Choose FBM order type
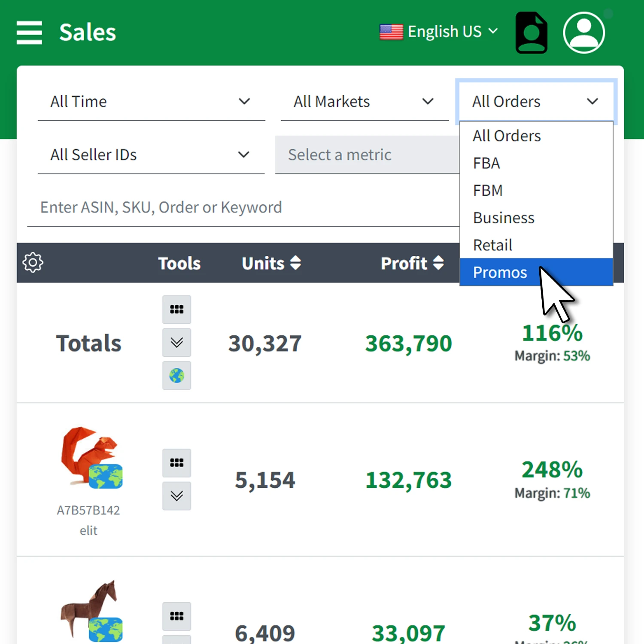 [x=536, y=190]
